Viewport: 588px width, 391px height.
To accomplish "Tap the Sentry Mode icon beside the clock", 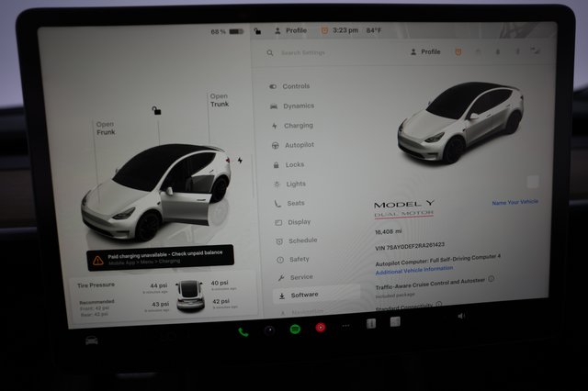I will [x=324, y=30].
